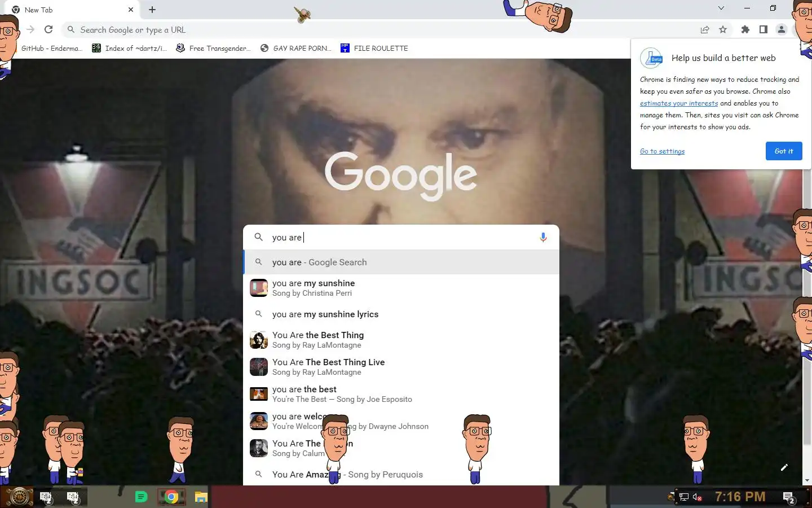Toggle the side panel icon
The image size is (812, 508).
764,30
